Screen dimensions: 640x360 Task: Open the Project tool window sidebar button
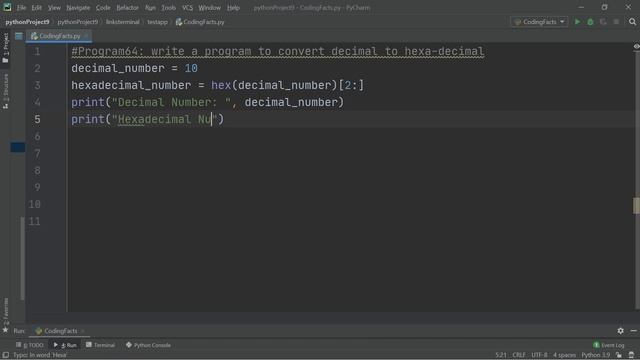[5, 48]
